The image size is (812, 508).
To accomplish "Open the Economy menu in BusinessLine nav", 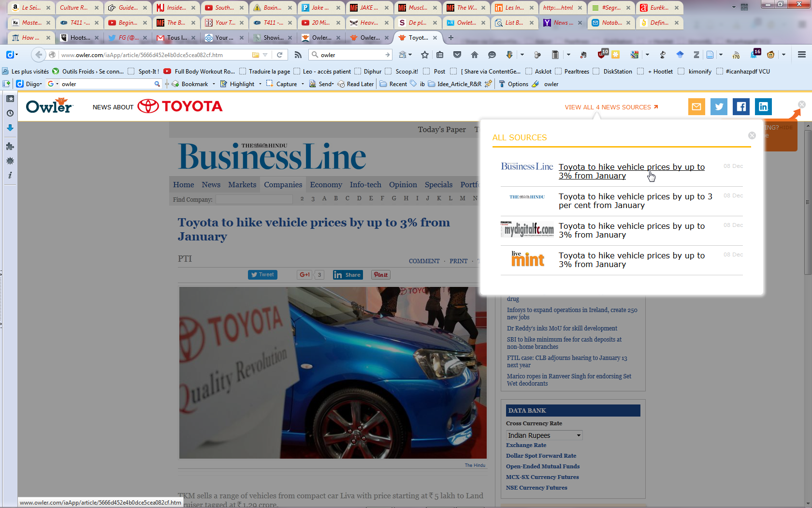I will pyautogui.click(x=326, y=184).
